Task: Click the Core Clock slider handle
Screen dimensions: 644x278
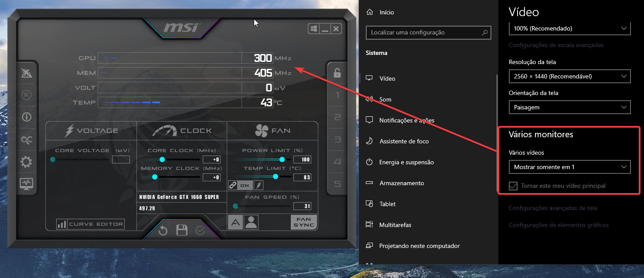Action: point(162,159)
